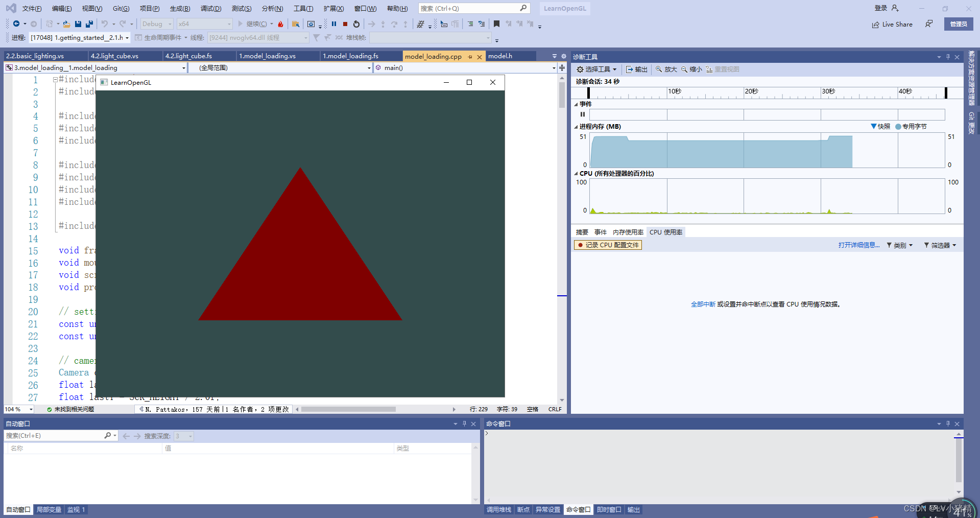This screenshot has height=518, width=980.
Task: Click the Break All (全部中断) link
Action: [x=703, y=304]
